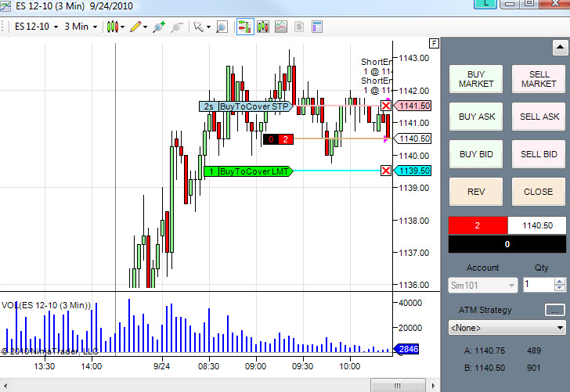570x392 pixels.
Task: Click BUY MARKET button
Action: pos(476,79)
